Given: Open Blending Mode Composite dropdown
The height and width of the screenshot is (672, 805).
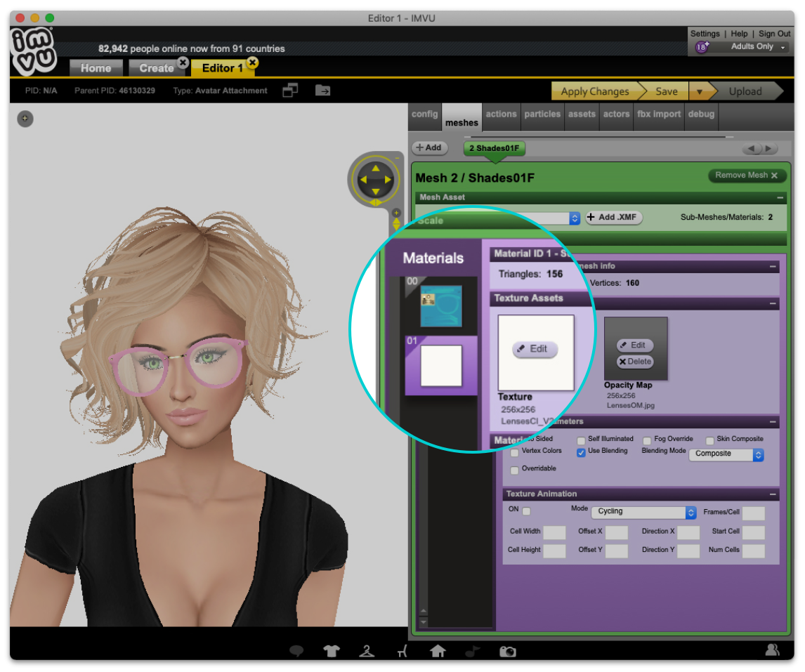Looking at the screenshot, I should point(726,454).
